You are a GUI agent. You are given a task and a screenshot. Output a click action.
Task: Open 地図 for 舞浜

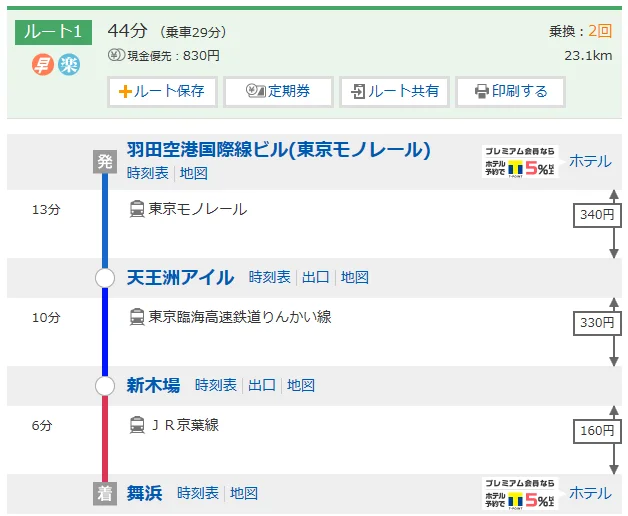244,493
